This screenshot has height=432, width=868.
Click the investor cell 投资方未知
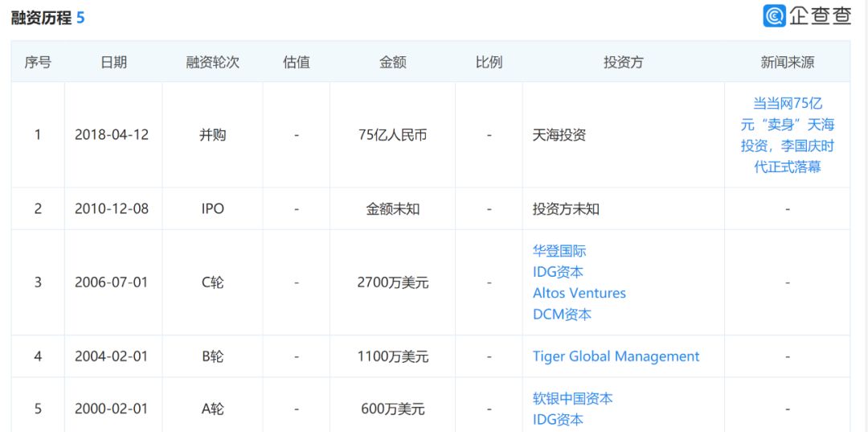[x=566, y=209]
